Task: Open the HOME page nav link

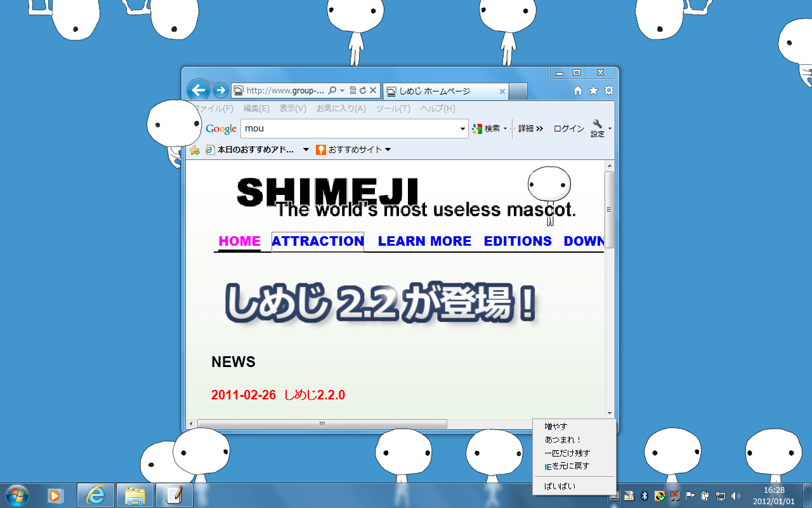Action: pyautogui.click(x=239, y=241)
